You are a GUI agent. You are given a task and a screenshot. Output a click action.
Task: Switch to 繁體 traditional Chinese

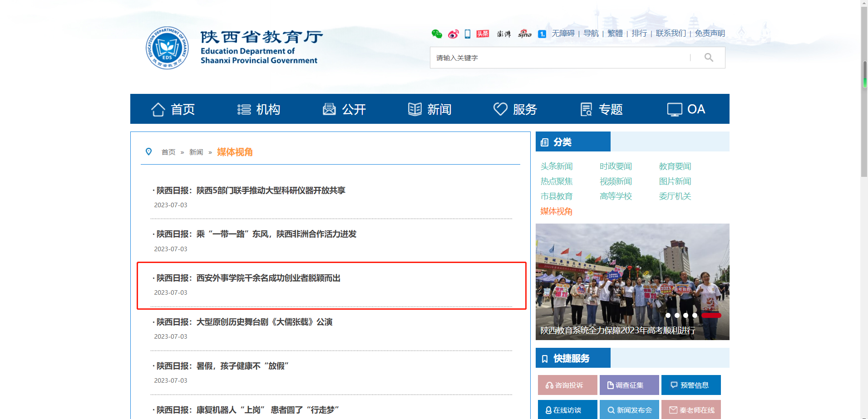coord(615,34)
